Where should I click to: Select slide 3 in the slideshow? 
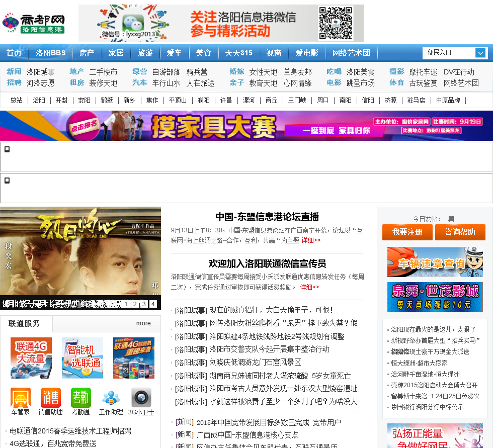(144, 304)
